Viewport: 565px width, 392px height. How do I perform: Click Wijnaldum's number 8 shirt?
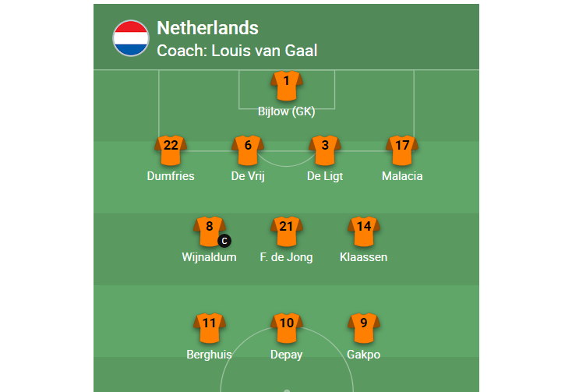pos(210,231)
